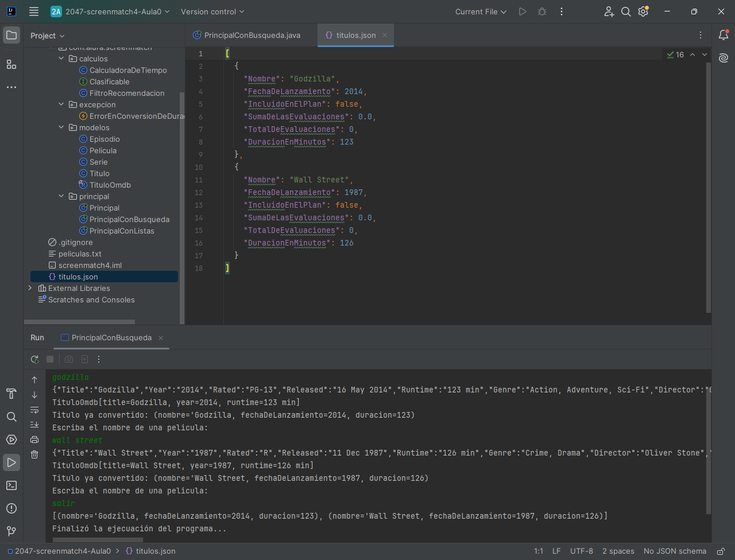735x560 pixels.
Task: Open more run actions menu
Action: [x=562, y=11]
